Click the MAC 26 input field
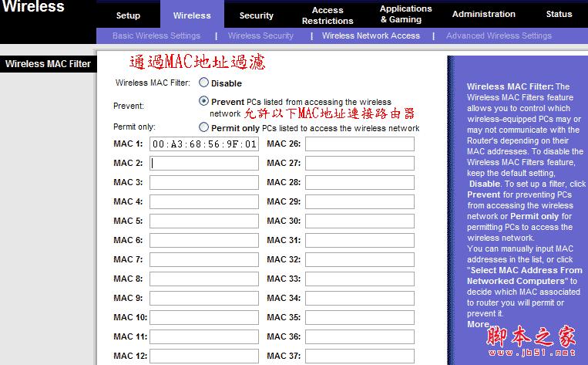 (x=360, y=144)
